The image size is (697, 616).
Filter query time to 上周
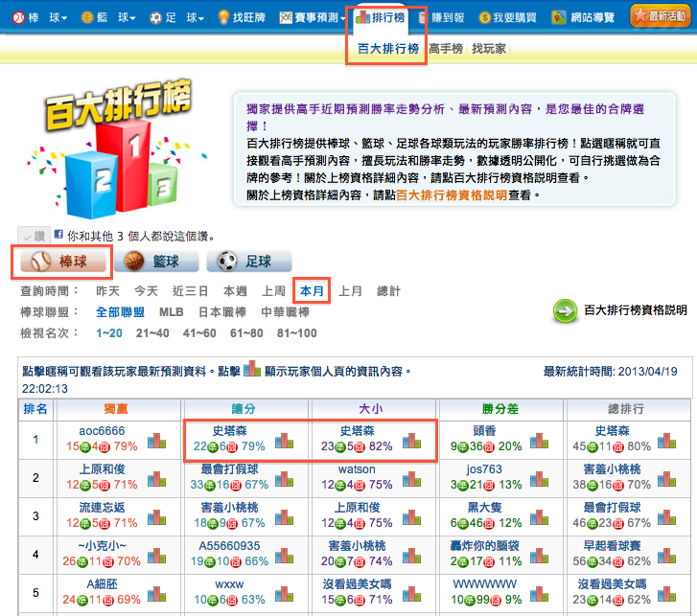click(273, 291)
